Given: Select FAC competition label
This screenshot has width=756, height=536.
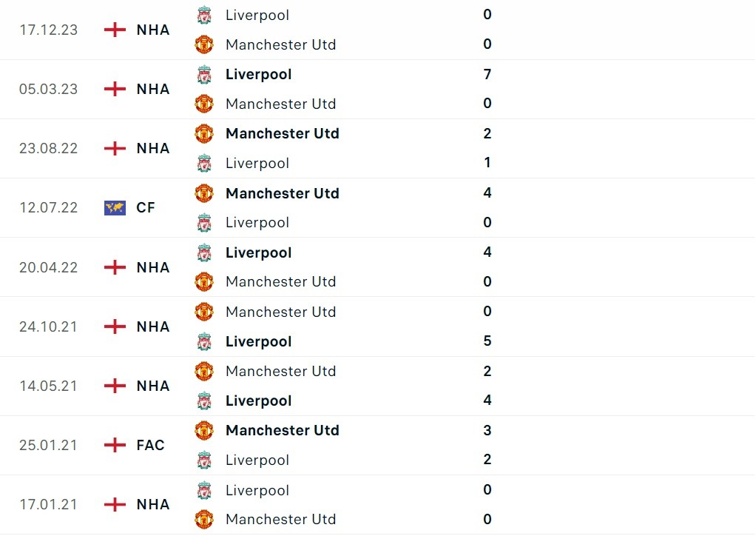Looking at the screenshot, I should coord(150,445).
